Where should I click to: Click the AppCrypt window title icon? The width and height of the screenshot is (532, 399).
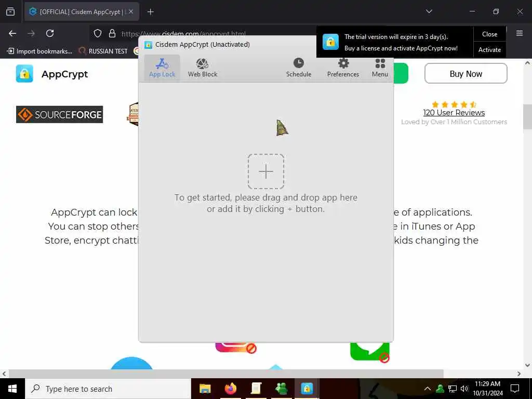click(x=148, y=45)
